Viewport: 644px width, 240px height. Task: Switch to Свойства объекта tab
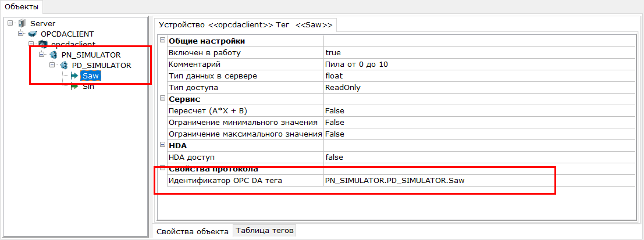pos(192,231)
